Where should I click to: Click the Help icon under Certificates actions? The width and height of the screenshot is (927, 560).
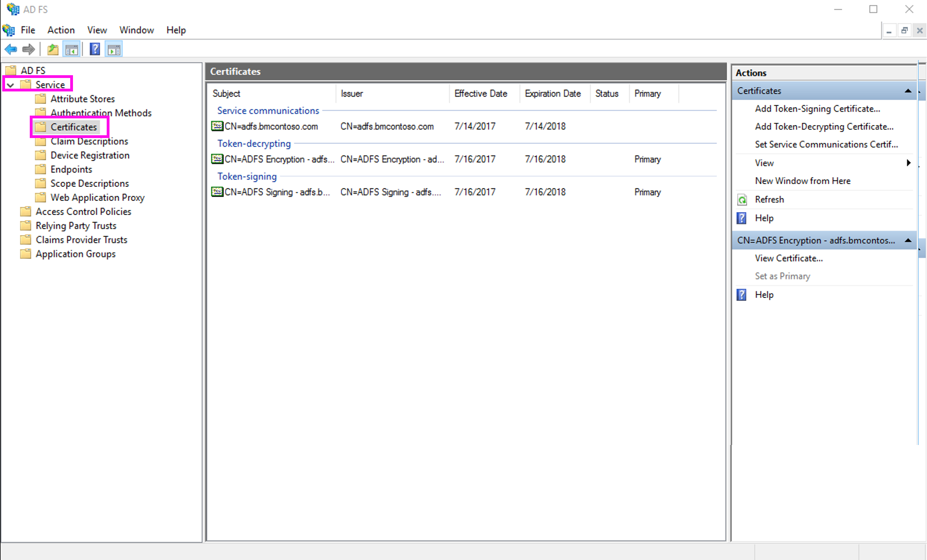point(742,218)
